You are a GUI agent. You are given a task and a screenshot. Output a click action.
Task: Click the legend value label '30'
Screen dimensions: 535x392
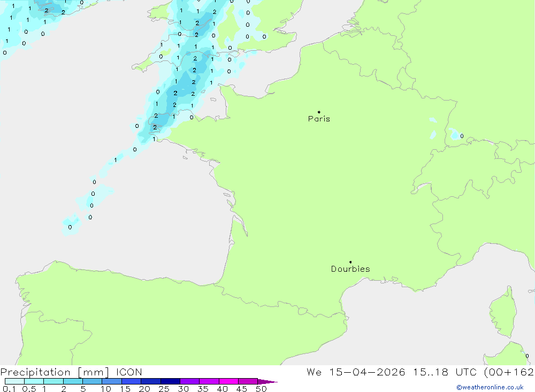[183, 389]
